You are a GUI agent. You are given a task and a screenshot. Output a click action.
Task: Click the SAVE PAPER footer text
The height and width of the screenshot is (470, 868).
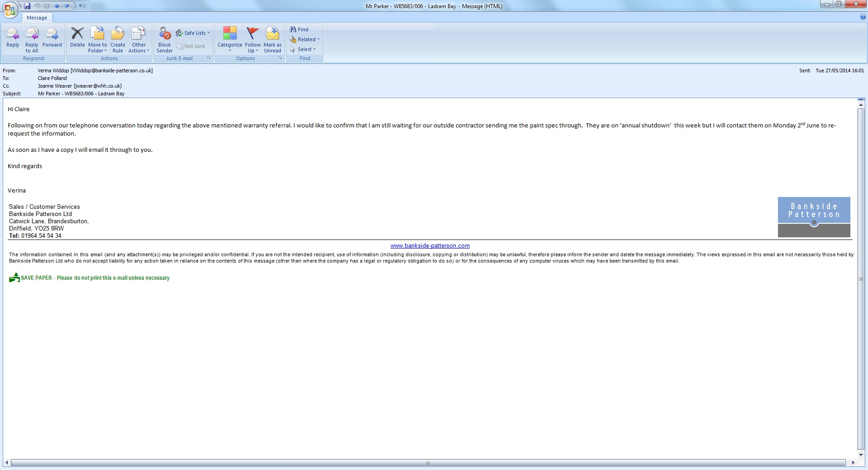coord(95,278)
